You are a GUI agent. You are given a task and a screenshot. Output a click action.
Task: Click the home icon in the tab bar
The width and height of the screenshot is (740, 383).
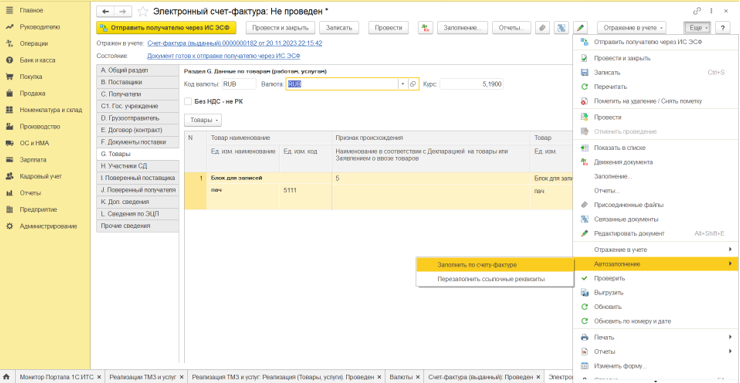7,377
